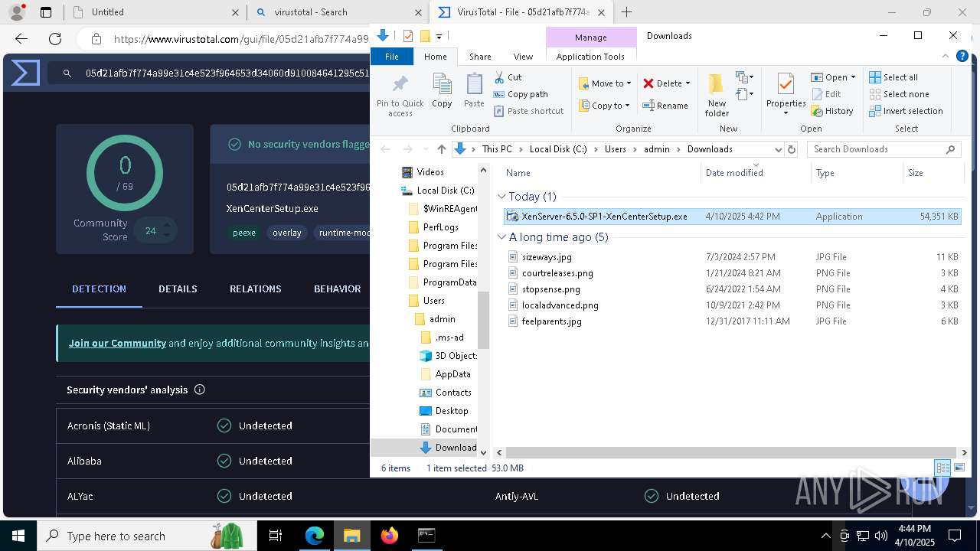Select Videos in the navigation tree

click(x=430, y=172)
